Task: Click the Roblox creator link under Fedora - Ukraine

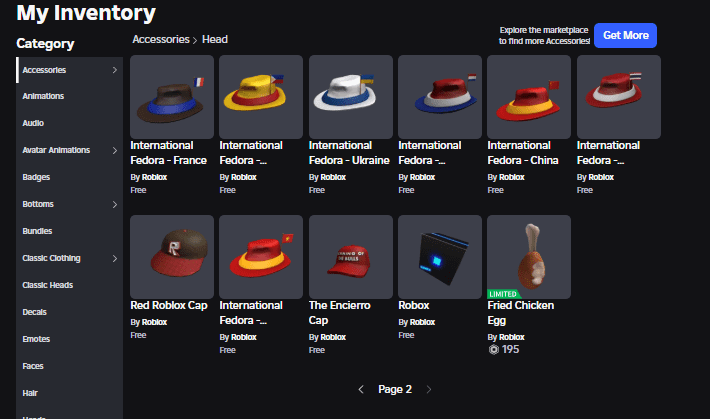Action: point(333,177)
